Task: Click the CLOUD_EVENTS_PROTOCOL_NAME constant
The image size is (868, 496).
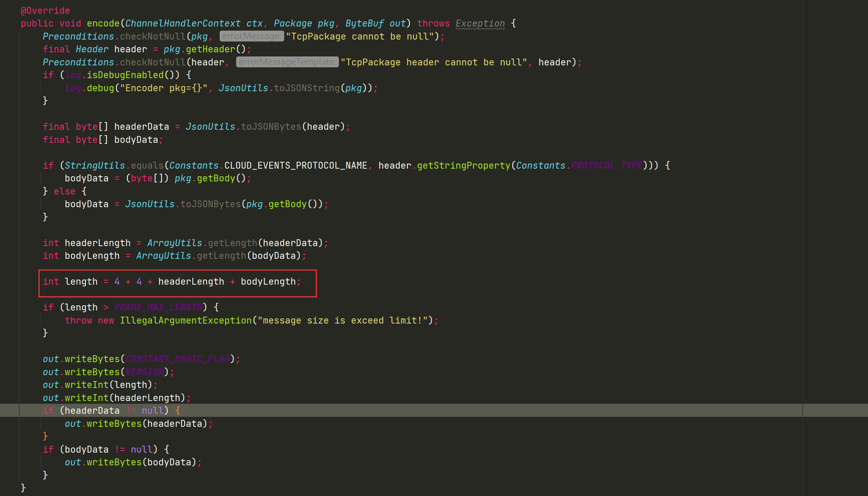Action: [x=296, y=166]
